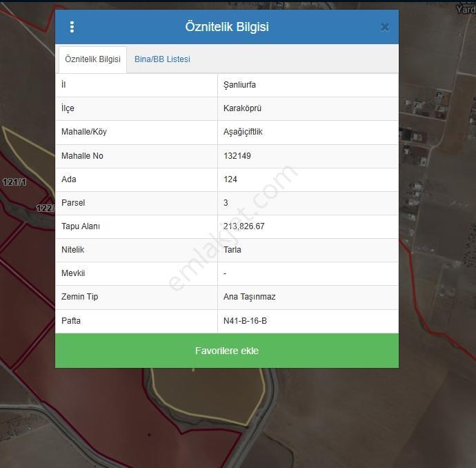Viewport: 476px width, 468px height.
Task: Click the Mahalle/Köy row label
Action: (x=84, y=132)
